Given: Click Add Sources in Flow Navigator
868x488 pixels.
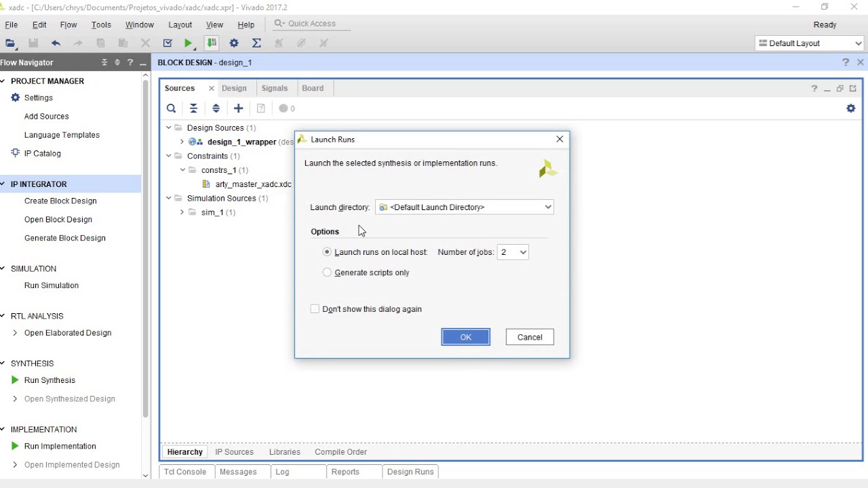Looking at the screenshot, I should (47, 117).
